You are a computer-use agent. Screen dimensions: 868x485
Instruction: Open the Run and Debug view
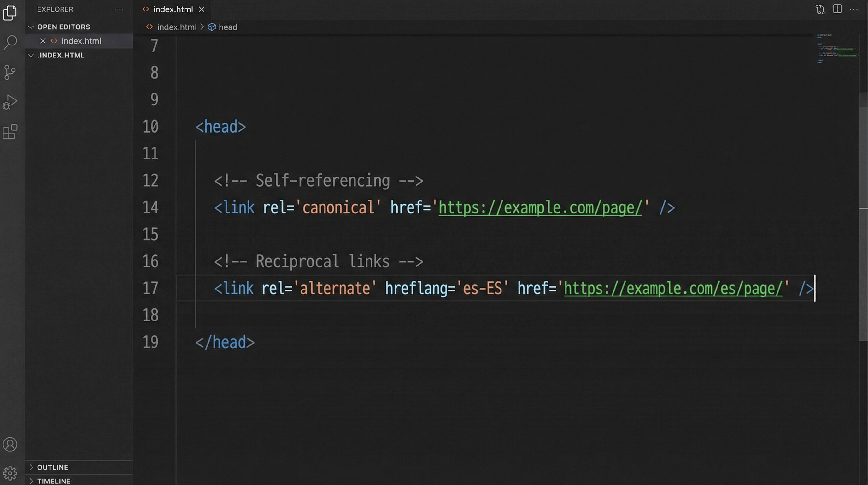coord(10,102)
